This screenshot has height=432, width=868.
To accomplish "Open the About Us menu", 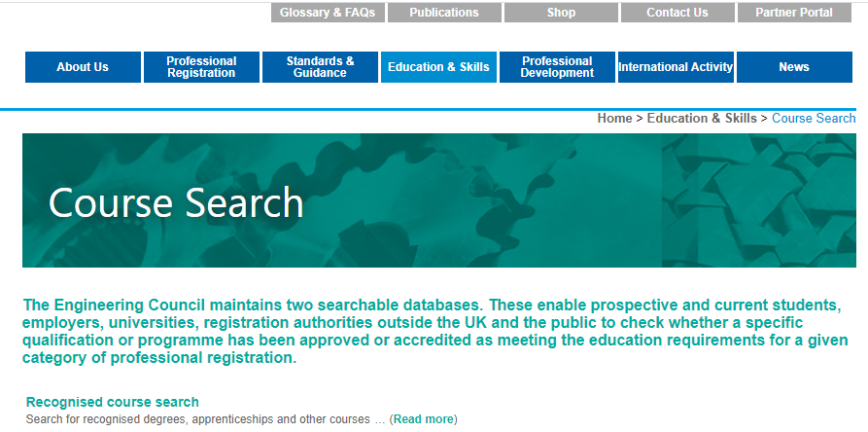I will tap(83, 67).
